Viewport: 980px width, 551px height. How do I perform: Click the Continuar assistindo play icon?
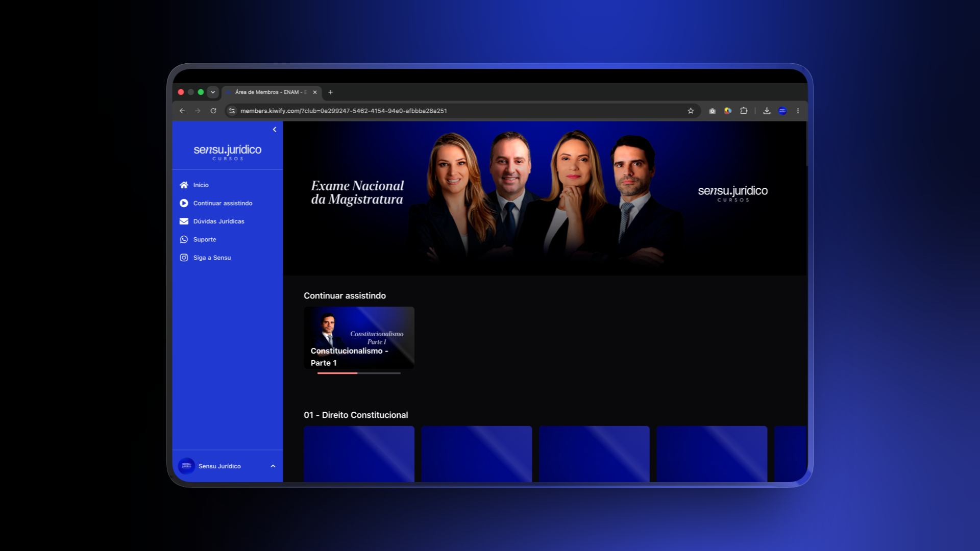pos(184,203)
